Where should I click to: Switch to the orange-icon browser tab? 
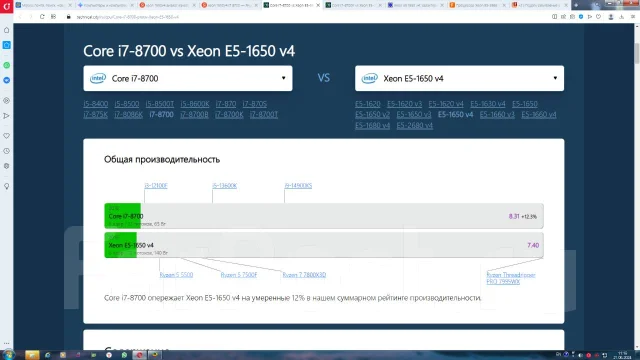[x=478, y=5]
